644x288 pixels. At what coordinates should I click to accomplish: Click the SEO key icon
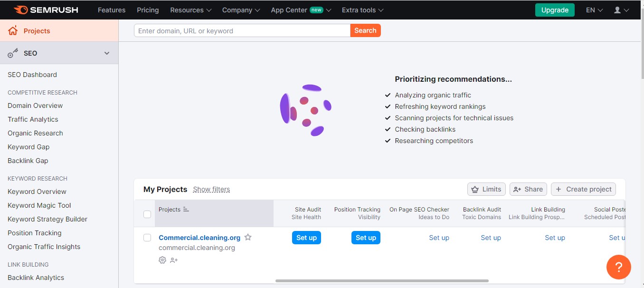(13, 53)
